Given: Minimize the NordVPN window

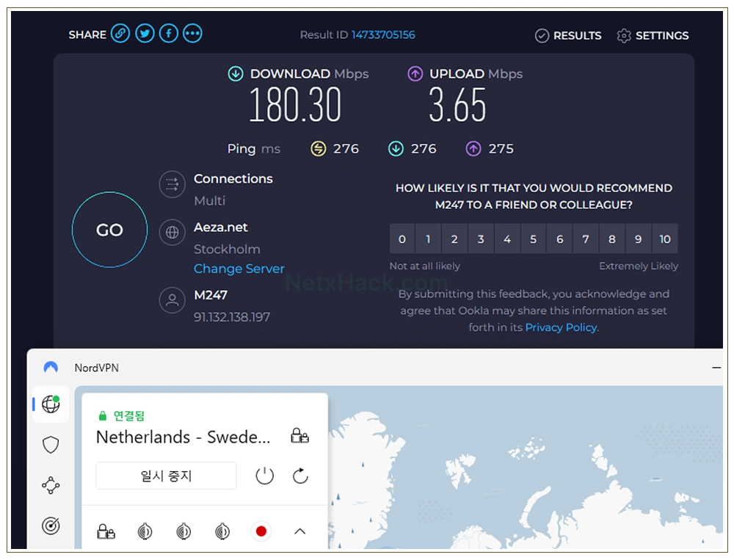Looking at the screenshot, I should (716, 368).
